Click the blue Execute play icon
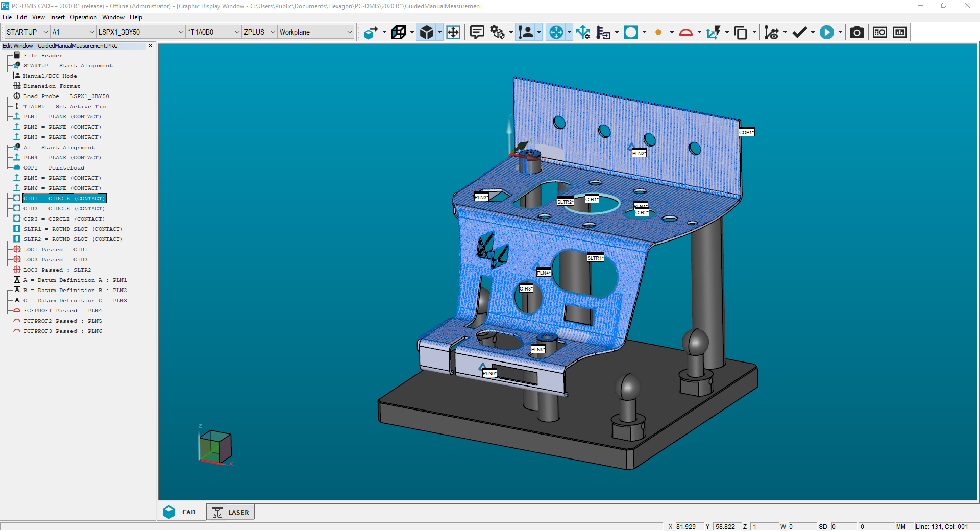Image resolution: width=980 pixels, height=531 pixels. click(x=827, y=32)
